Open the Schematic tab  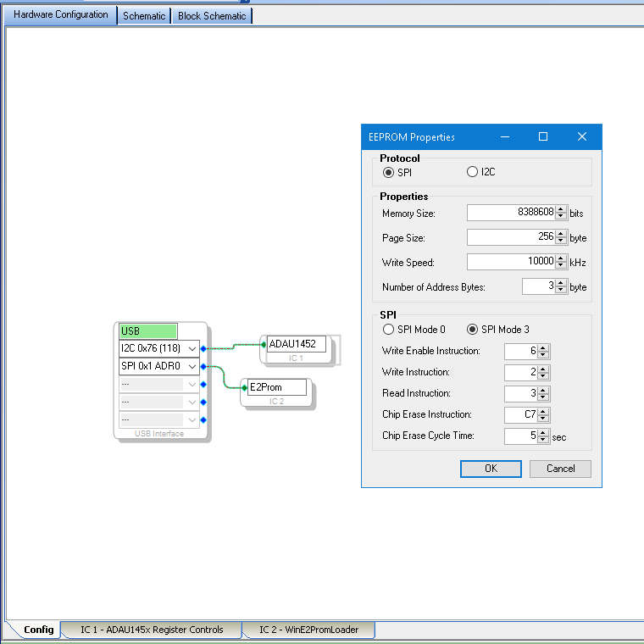[144, 16]
